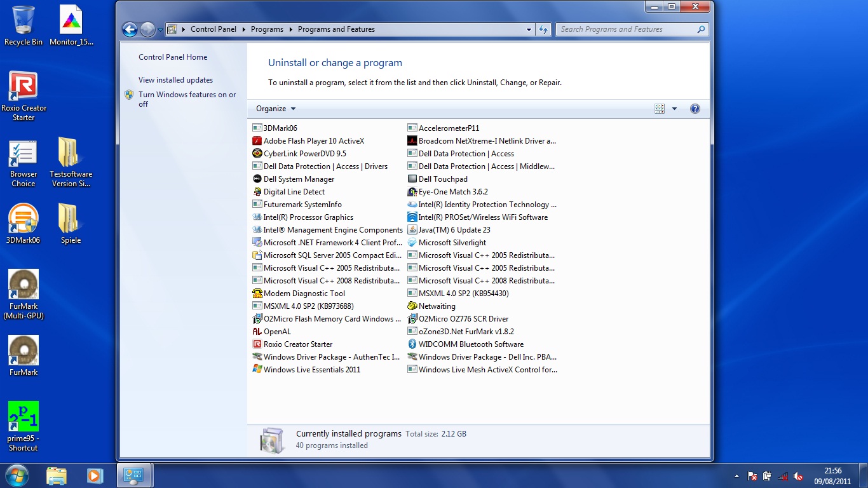The image size is (868, 488).
Task: Open View installed updates link
Action: (175, 80)
